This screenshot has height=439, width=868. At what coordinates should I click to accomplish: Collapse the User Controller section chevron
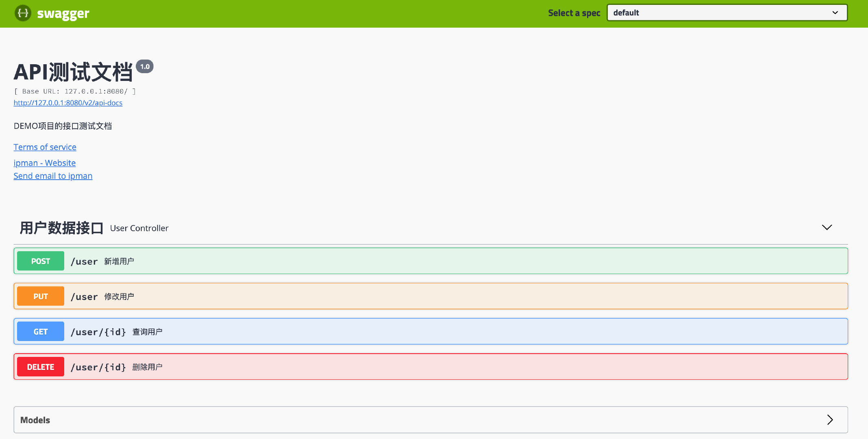pos(827,227)
